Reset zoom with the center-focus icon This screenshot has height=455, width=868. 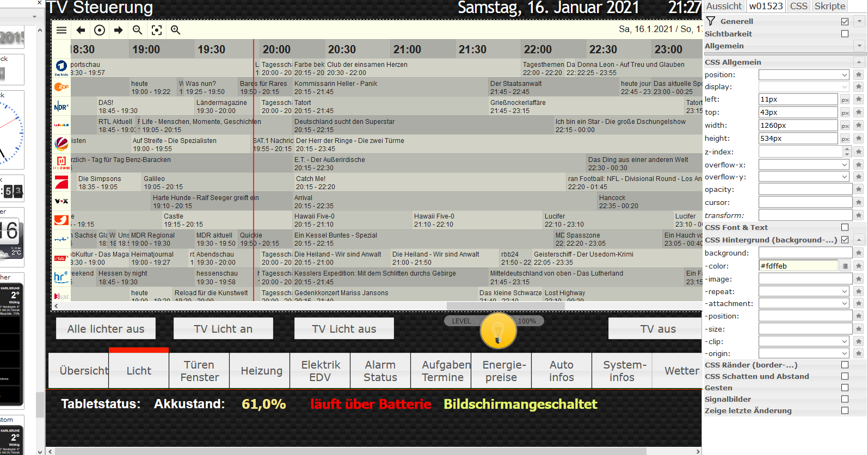click(157, 30)
